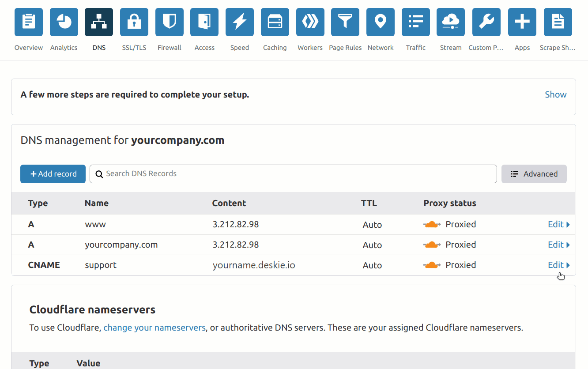The width and height of the screenshot is (588, 369).
Task: Click Show to view setup steps
Action: pyautogui.click(x=556, y=94)
